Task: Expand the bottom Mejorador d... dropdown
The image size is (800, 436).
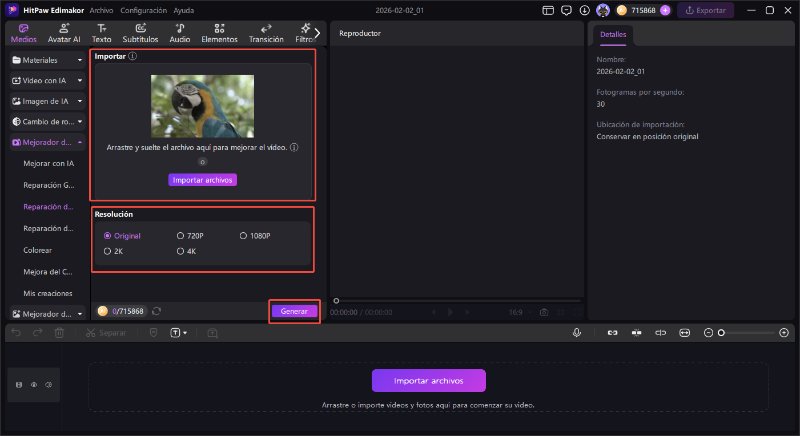Action: [x=47, y=314]
